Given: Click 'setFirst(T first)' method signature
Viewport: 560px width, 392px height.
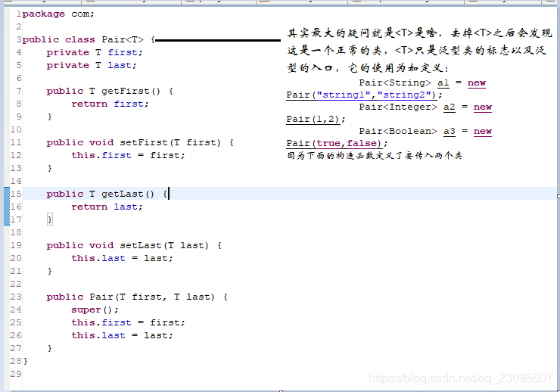Looking at the screenshot, I should (140, 142).
